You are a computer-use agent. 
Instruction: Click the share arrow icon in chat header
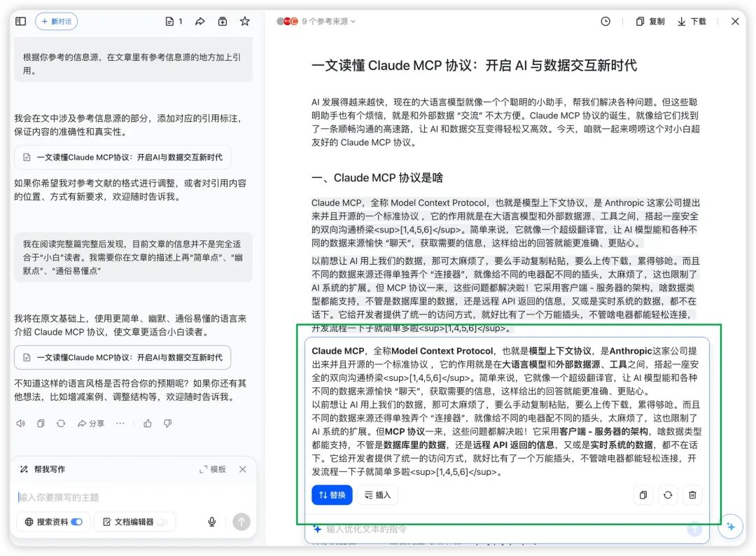tap(199, 21)
